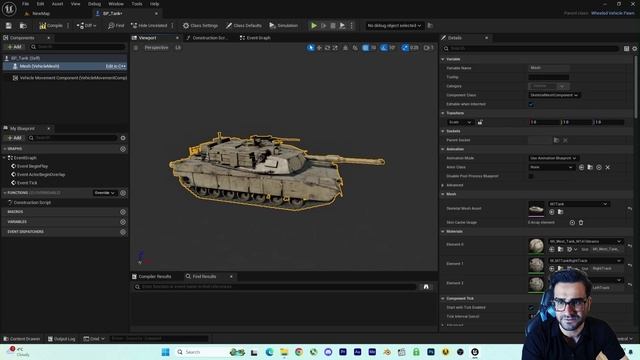Select the viewport Rotate tool icon
The width and height of the screenshot is (640, 360).
[x=327, y=48]
